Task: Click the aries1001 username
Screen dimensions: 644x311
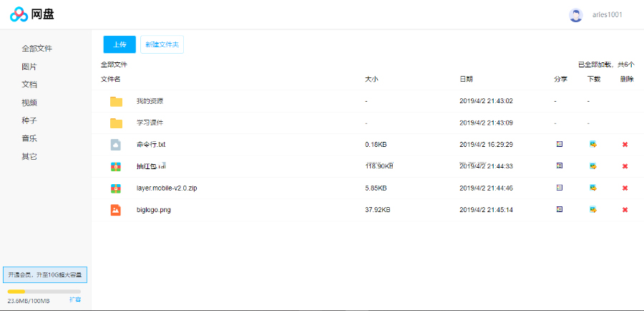Action: point(607,15)
